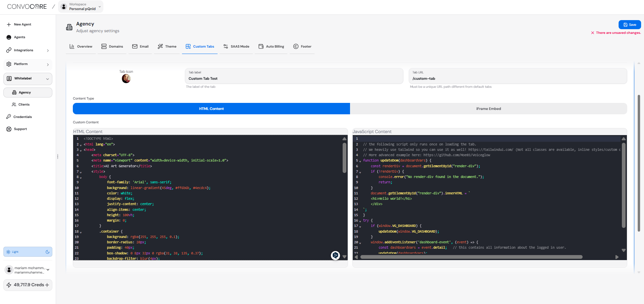The width and height of the screenshot is (644, 304).
Task: Click the New Agent plus icon
Action: coord(9,24)
